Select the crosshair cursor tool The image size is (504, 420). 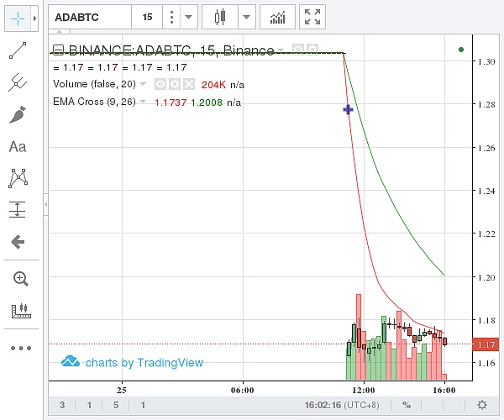click(18, 18)
